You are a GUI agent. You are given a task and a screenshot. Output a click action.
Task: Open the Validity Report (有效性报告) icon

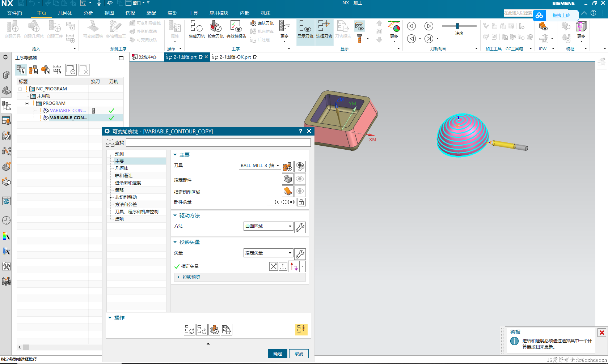(x=236, y=29)
